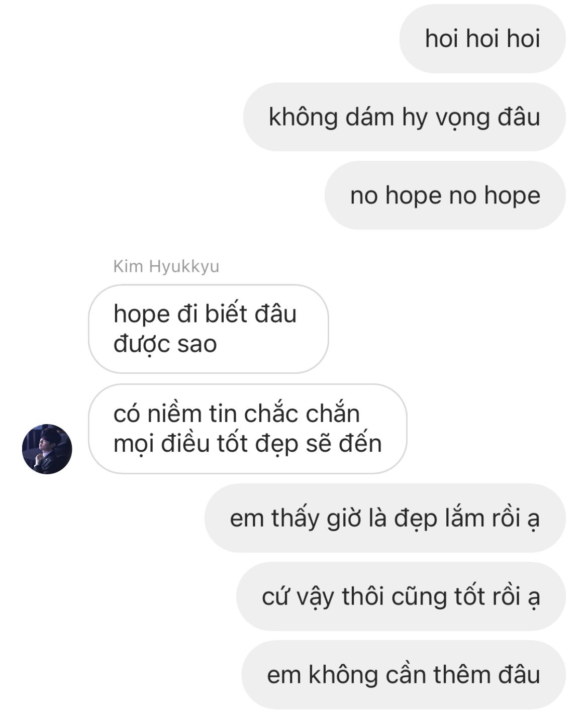Tap the Kim Hyukkyu sender name label

[x=166, y=266]
